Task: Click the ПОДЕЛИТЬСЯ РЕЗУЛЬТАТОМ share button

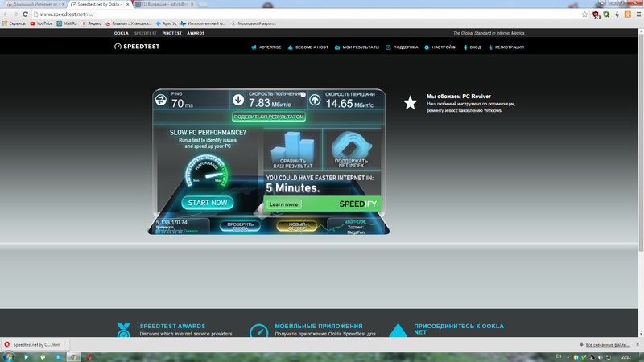Action: point(269,117)
